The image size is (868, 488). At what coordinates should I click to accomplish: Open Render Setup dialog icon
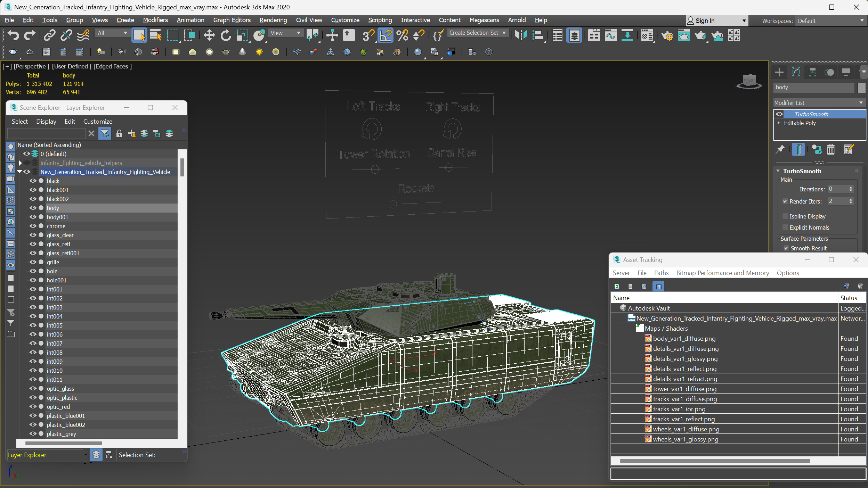click(667, 35)
